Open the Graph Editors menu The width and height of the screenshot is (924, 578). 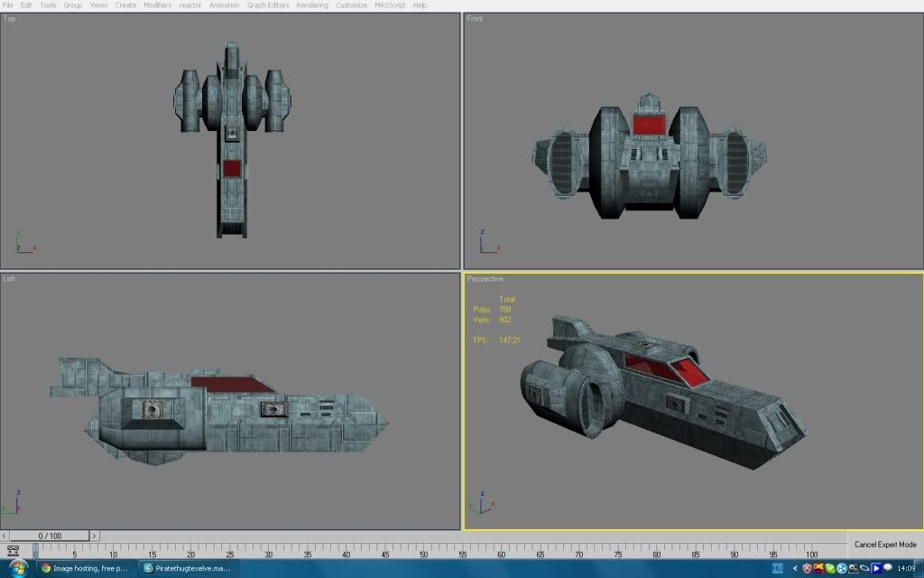pos(268,5)
